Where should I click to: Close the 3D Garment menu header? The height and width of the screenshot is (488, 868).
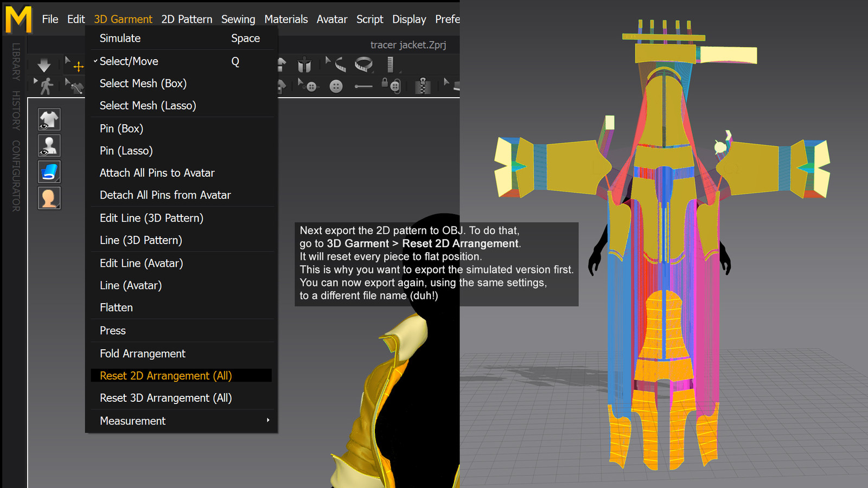tap(123, 19)
